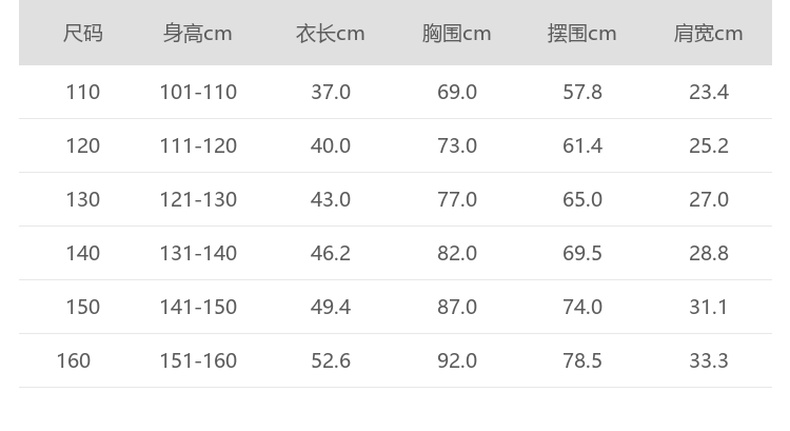Select the 37.0 garment length value
The height and width of the screenshot is (431, 790).
click(x=330, y=92)
